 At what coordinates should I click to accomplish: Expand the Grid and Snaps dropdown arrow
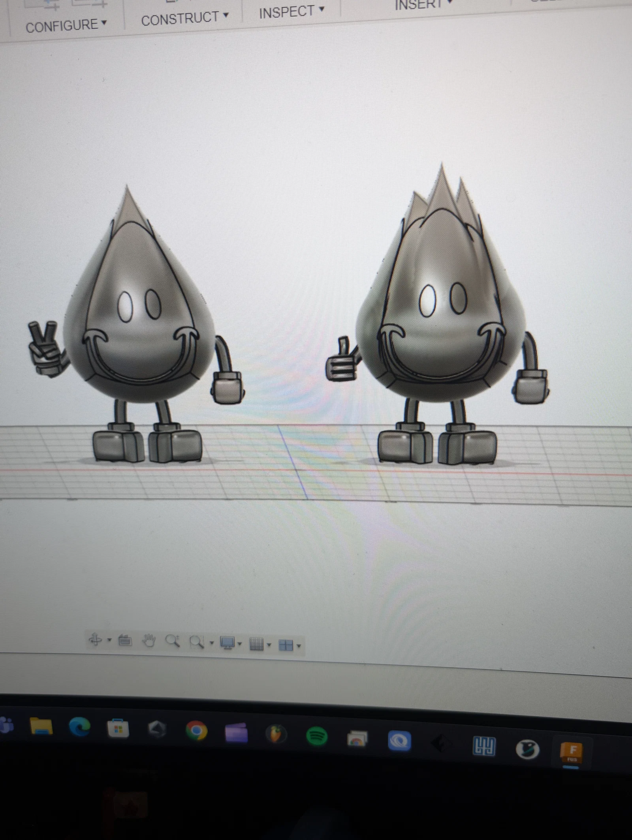tap(269, 646)
